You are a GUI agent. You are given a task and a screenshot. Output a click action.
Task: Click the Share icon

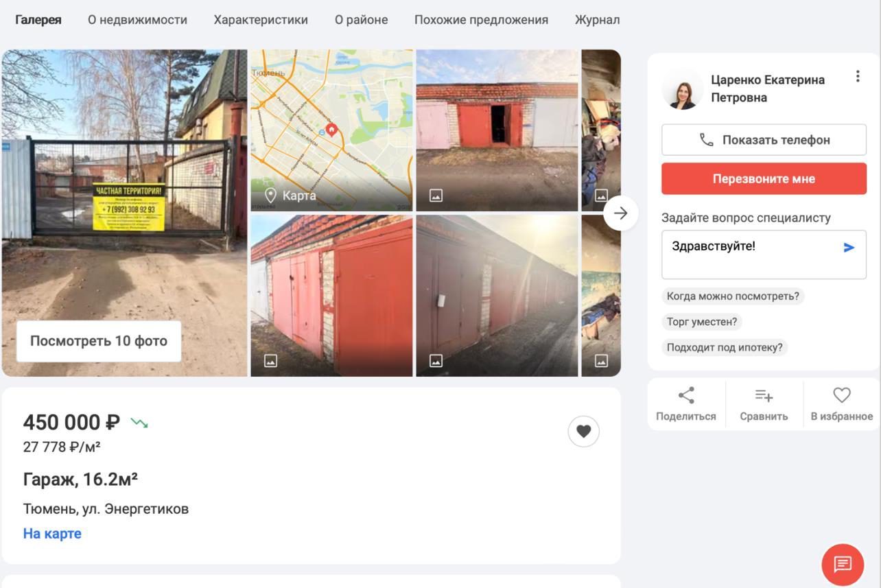[685, 395]
